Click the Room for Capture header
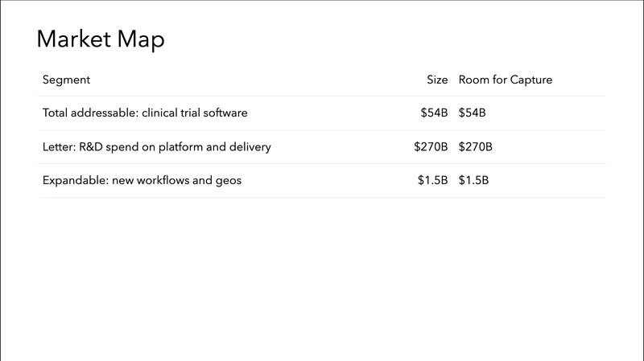Image resolution: width=644 pixels, height=361 pixels. coord(505,80)
